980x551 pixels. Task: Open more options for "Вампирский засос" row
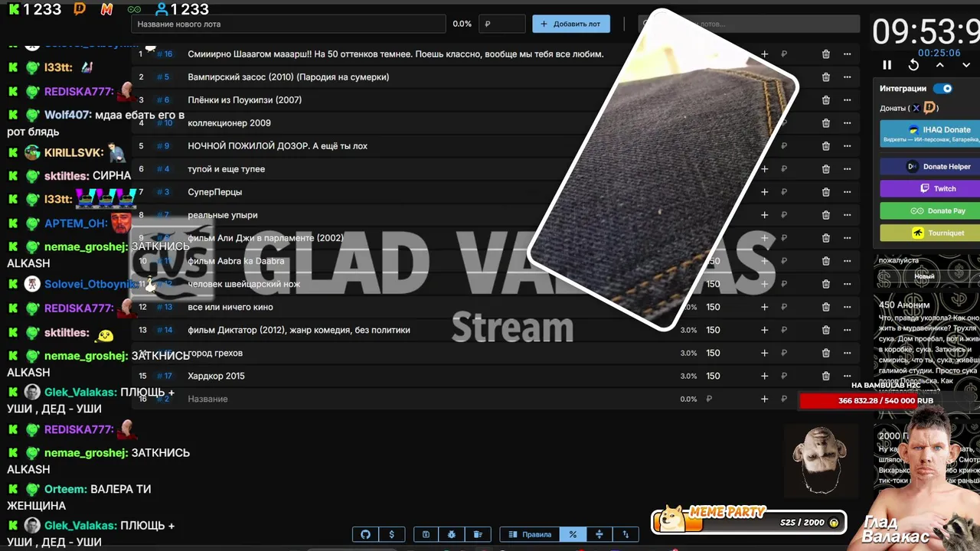(847, 77)
